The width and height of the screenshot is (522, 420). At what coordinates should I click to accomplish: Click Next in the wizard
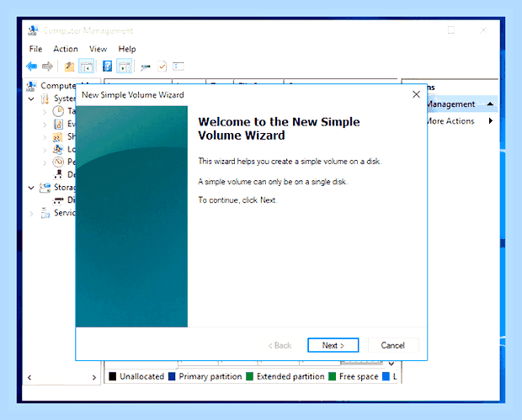pyautogui.click(x=333, y=345)
